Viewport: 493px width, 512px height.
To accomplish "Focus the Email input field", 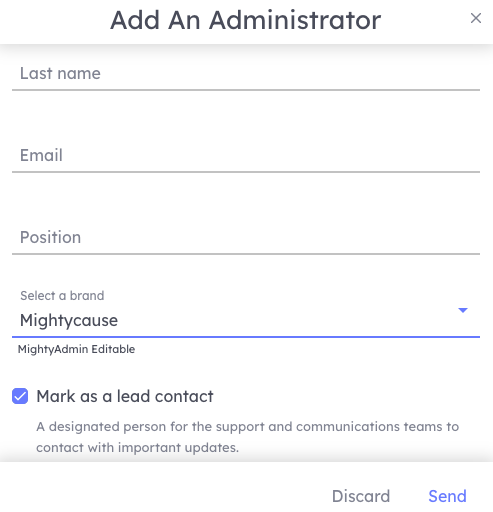I will click(246, 156).
